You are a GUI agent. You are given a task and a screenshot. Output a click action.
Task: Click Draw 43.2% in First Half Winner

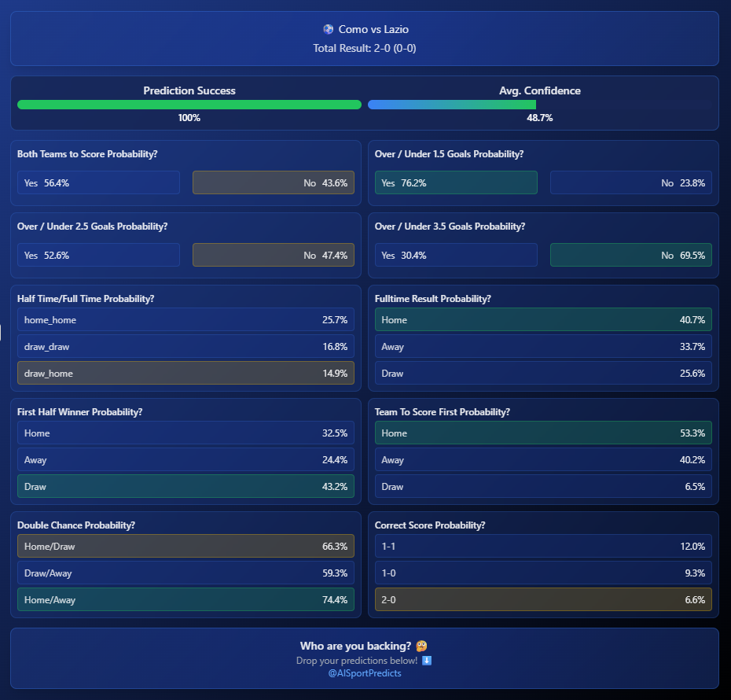tap(186, 486)
